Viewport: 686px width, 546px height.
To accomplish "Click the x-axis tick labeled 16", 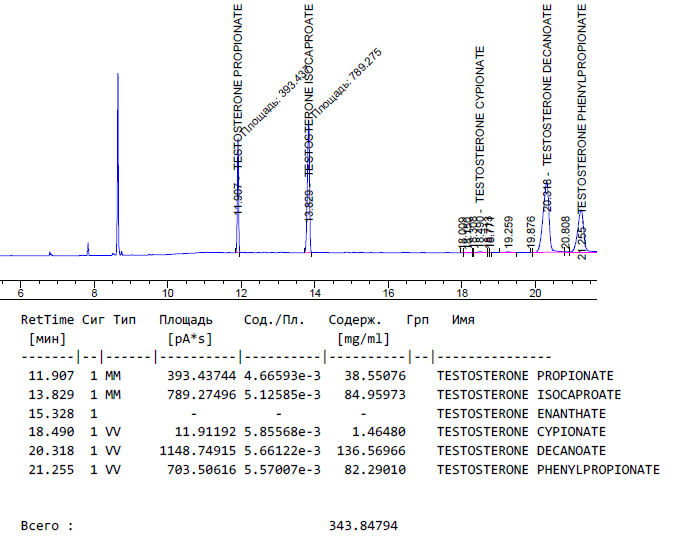I will click(388, 294).
